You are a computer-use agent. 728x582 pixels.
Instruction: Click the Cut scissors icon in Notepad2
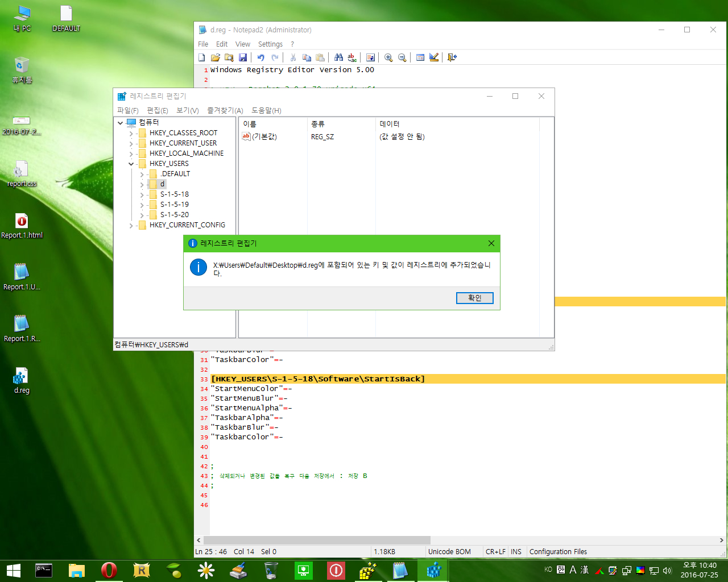pyautogui.click(x=293, y=57)
